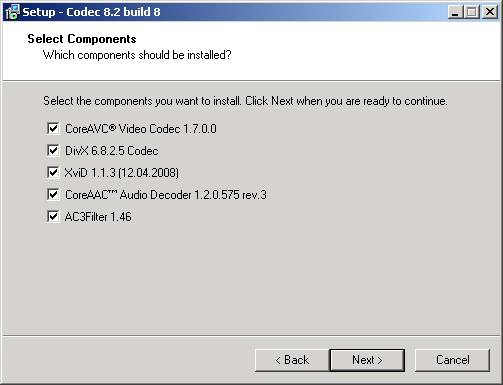
Task: Toggle the AC3Filter 1.46 checkbox
Action: click(x=53, y=216)
